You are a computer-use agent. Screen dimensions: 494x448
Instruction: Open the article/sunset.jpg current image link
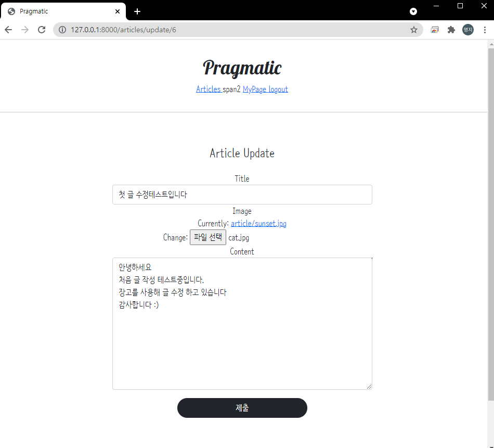pos(258,224)
